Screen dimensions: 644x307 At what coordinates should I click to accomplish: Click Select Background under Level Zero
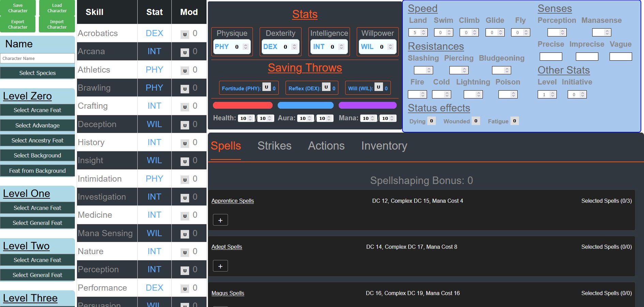click(x=37, y=155)
